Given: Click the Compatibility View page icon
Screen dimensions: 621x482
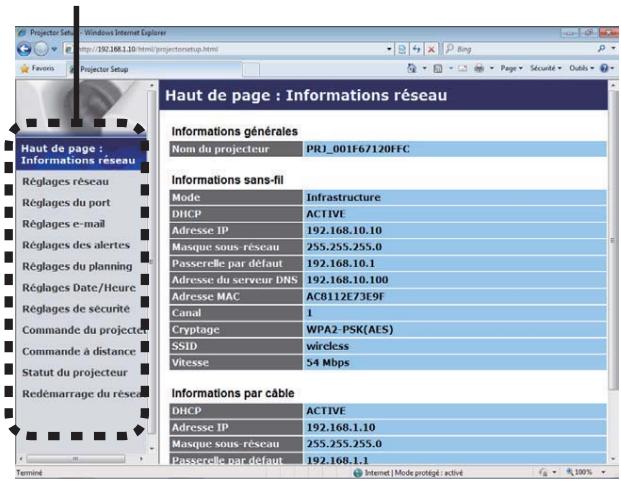Looking at the screenshot, I should (402, 49).
